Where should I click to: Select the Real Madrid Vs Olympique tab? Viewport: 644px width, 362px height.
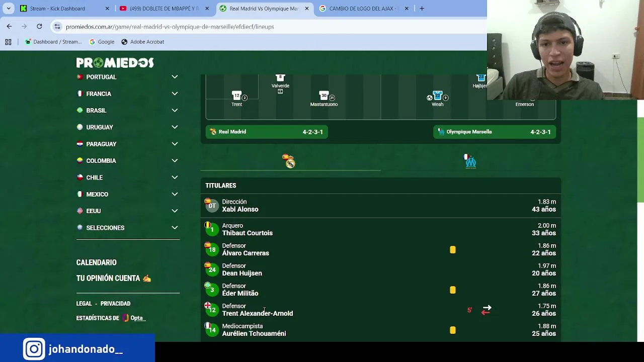[265, 9]
